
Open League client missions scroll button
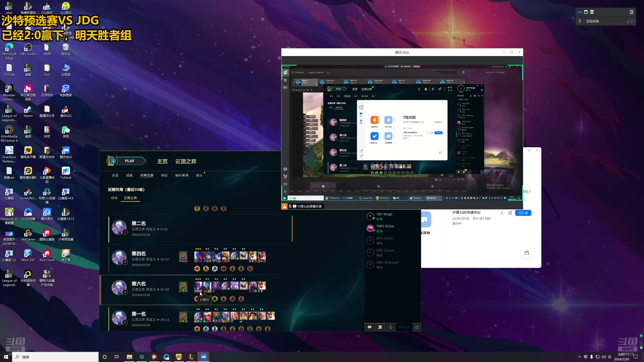point(380,327)
